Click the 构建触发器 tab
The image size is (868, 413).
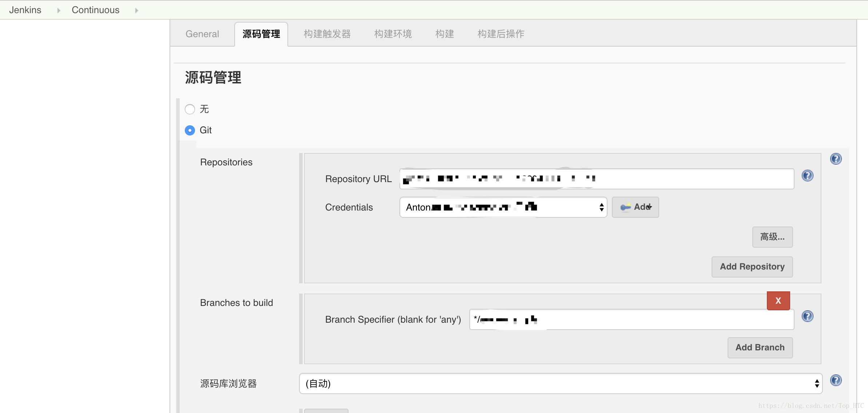tap(327, 34)
